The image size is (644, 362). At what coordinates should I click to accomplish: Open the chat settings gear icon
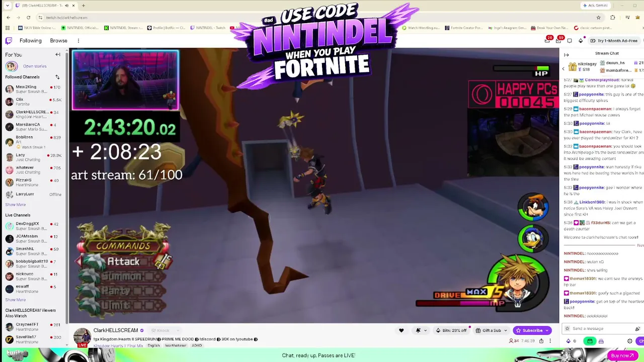[x=629, y=341]
